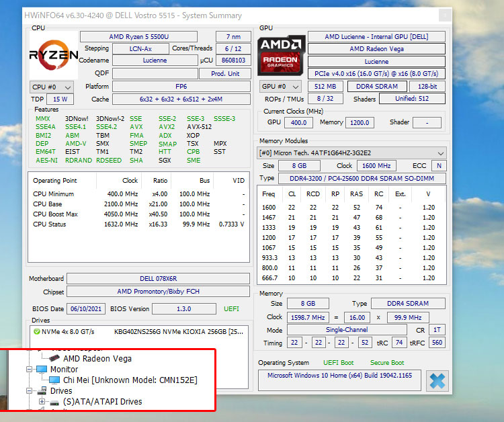Click the BIOS version 1.3.0 field
The image size is (504, 422).
(184, 309)
